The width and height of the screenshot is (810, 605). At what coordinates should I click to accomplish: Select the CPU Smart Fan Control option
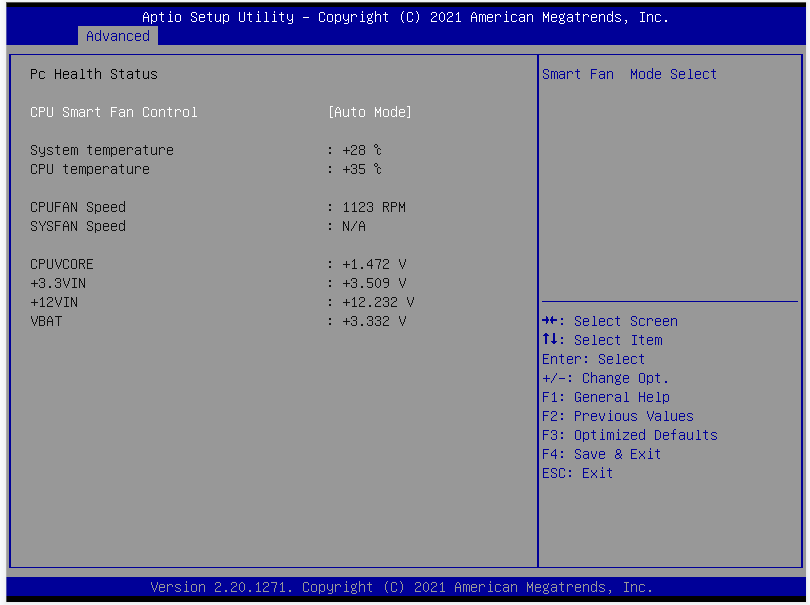pyautogui.click(x=114, y=112)
